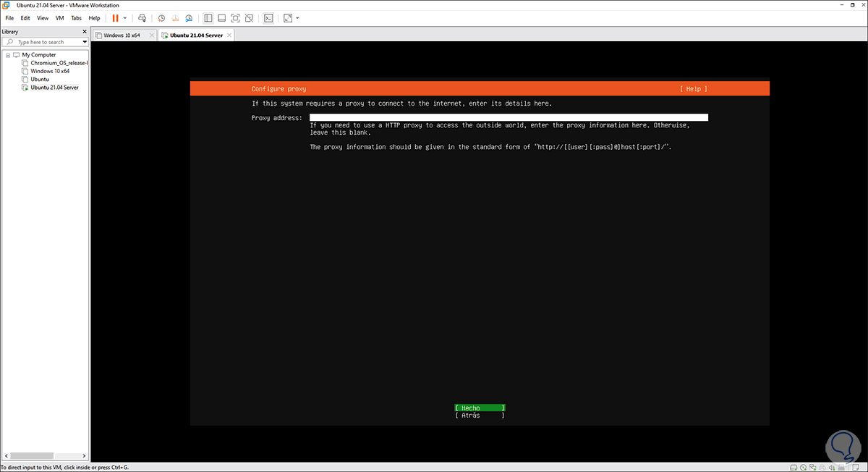Switch to the Ubuntu 21.04 Server tab
Image resolution: width=868 pixels, height=472 pixels.
tap(196, 35)
